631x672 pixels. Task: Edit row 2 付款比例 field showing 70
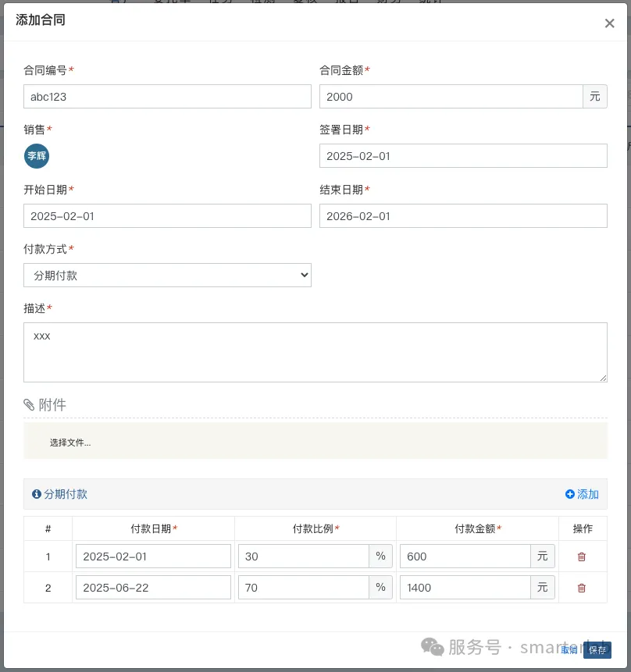click(304, 587)
